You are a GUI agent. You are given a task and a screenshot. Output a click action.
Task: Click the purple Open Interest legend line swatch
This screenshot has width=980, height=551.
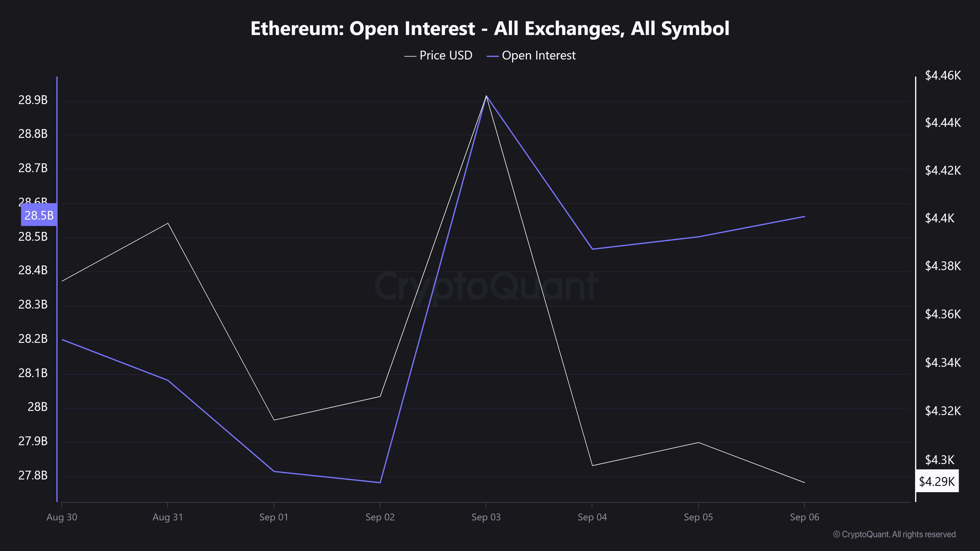[492, 56]
